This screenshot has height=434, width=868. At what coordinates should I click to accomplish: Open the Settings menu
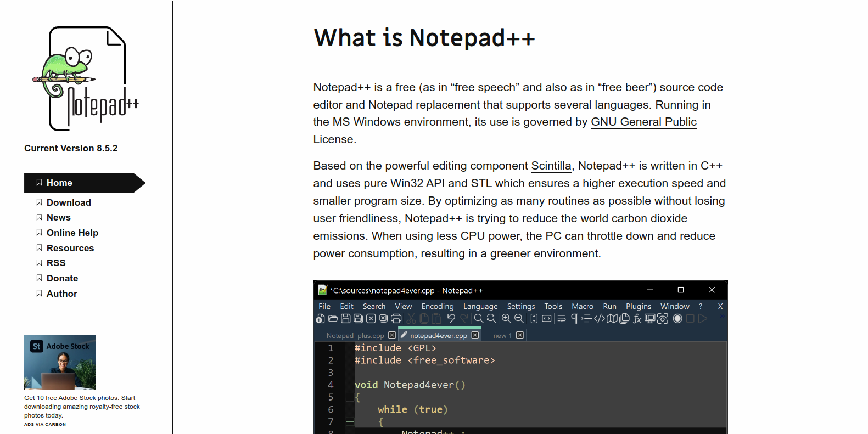coord(521,306)
